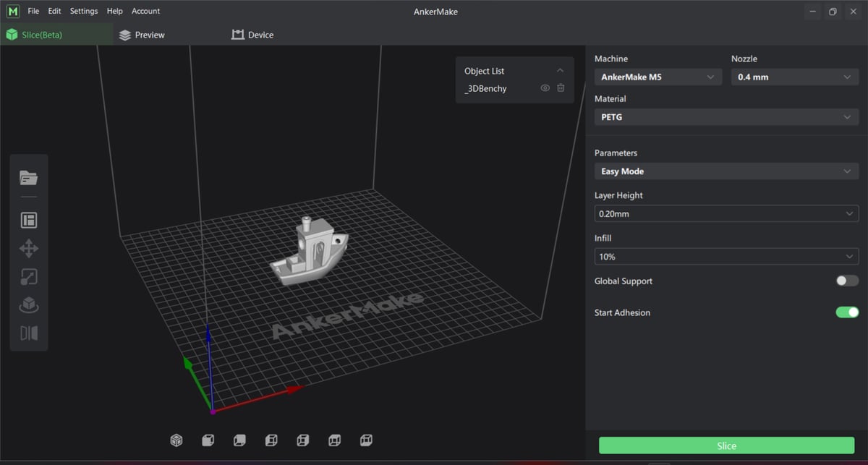Click the 3D Benchy boat model on the bed
Image resolution: width=868 pixels, height=465 pixels.
310,252
